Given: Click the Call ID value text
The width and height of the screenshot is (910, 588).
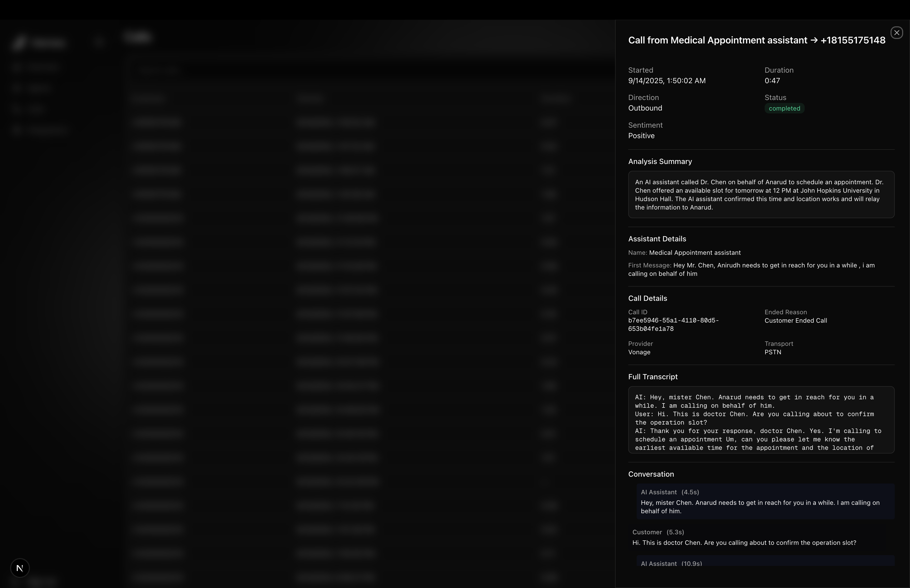Looking at the screenshot, I should point(673,325).
